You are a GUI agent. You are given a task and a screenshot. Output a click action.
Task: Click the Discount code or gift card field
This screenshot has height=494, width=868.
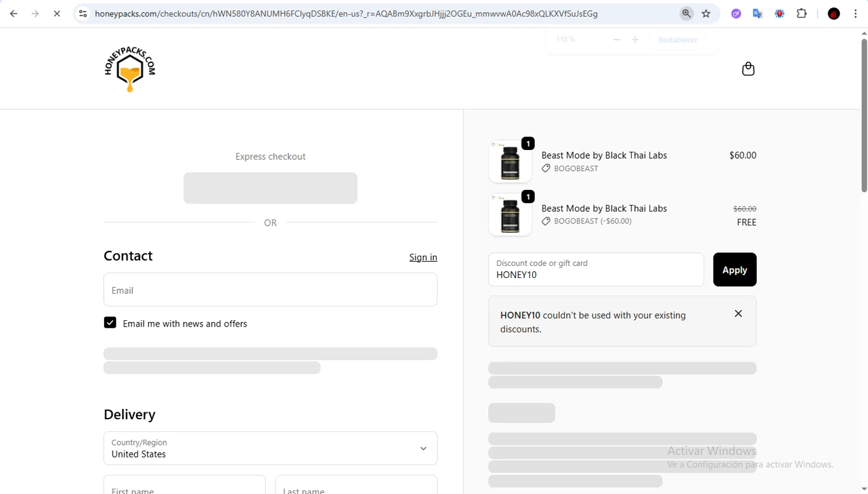pos(596,269)
